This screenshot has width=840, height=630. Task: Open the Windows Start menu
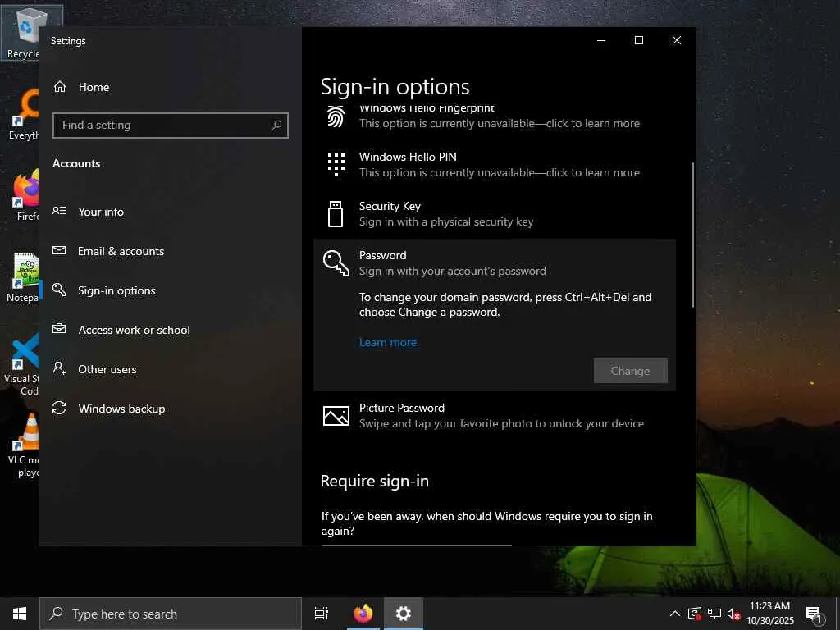click(x=20, y=614)
